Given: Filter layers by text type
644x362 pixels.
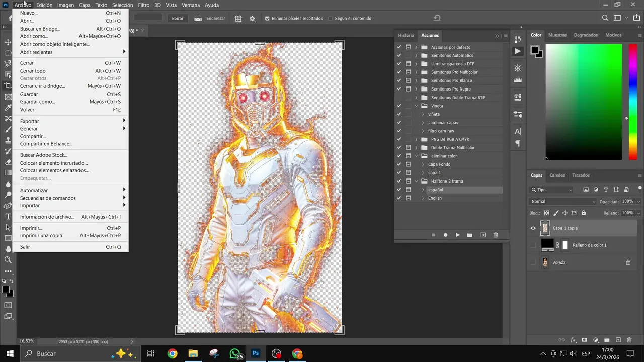Looking at the screenshot, I should pos(606,190).
